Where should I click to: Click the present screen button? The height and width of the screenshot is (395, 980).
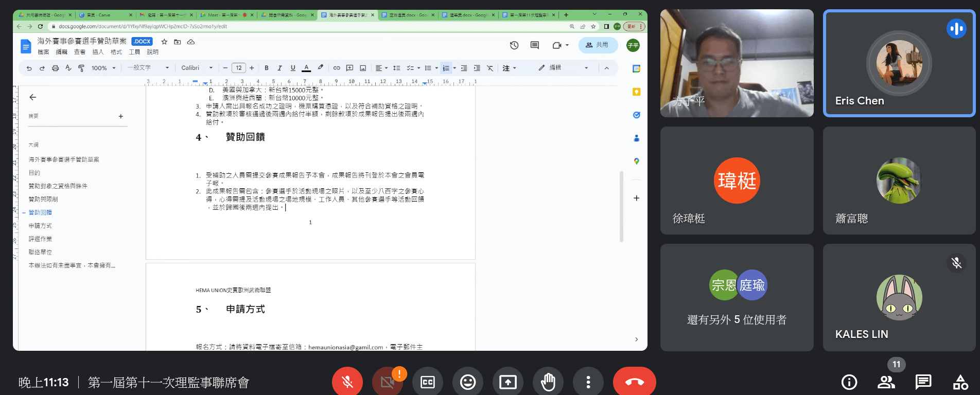(508, 382)
